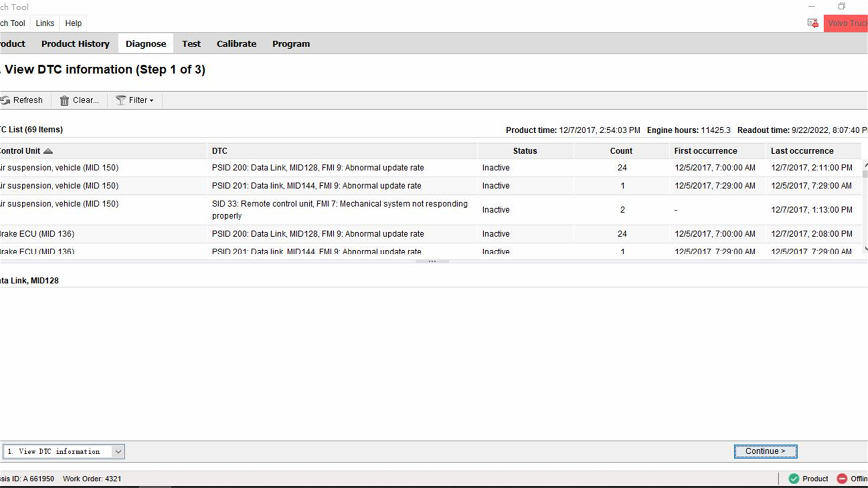
Task: Click the Continue button
Action: tap(765, 451)
